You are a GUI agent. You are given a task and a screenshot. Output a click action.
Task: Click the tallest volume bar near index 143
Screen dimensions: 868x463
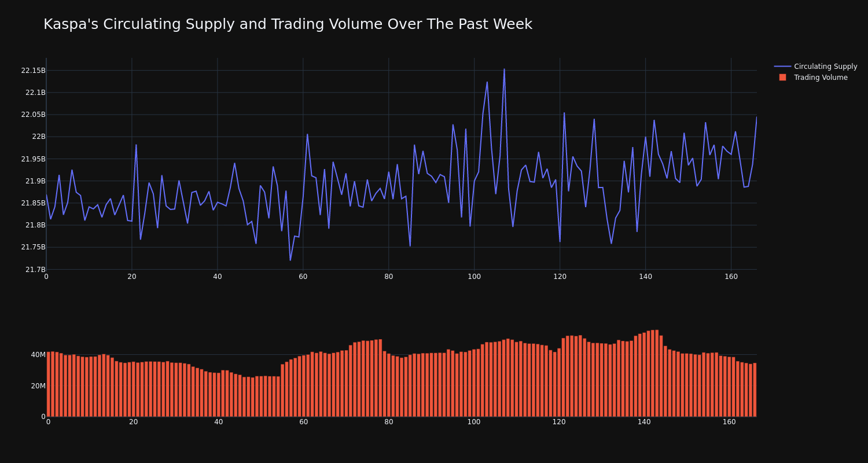[657, 373]
